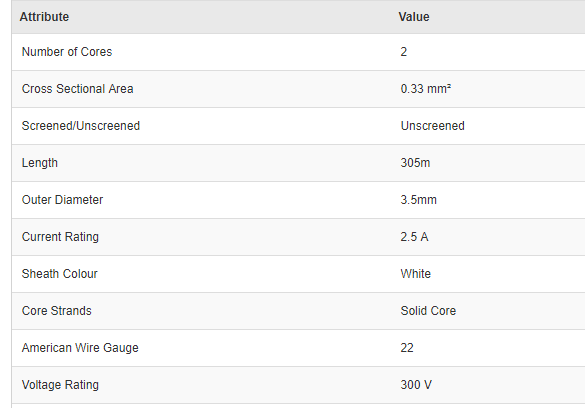This screenshot has width=585, height=408.
Task: Click the 0.33 mm² value
Action: [x=426, y=89]
